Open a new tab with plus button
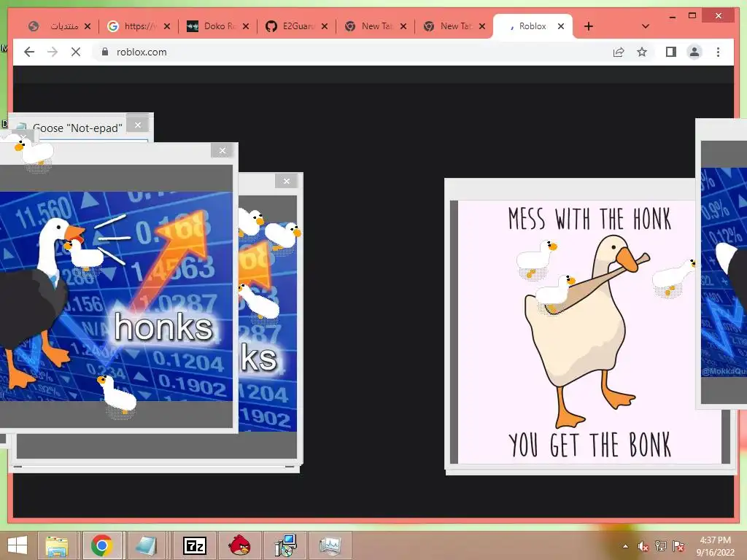Viewport: 747px width, 560px height. tap(589, 26)
